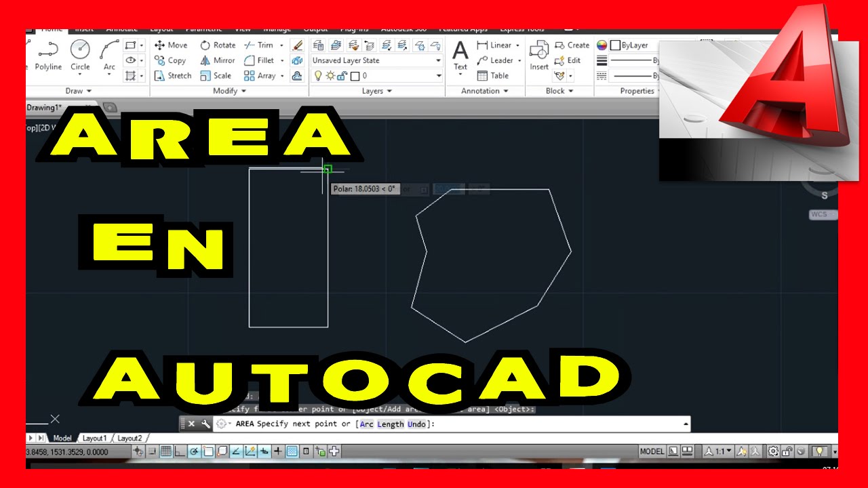This screenshot has width=868, height=488.
Task: Select the Rectangle tool in Draw panel
Action: pos(130,45)
